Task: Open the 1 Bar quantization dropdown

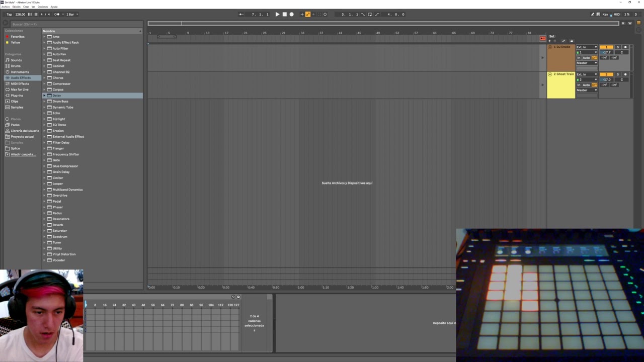Action: [x=72, y=14]
